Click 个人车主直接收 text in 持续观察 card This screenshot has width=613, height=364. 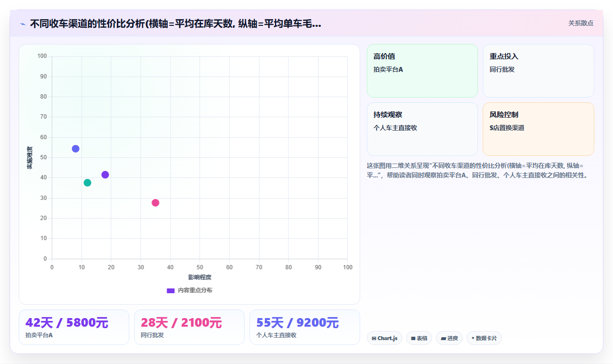(395, 128)
